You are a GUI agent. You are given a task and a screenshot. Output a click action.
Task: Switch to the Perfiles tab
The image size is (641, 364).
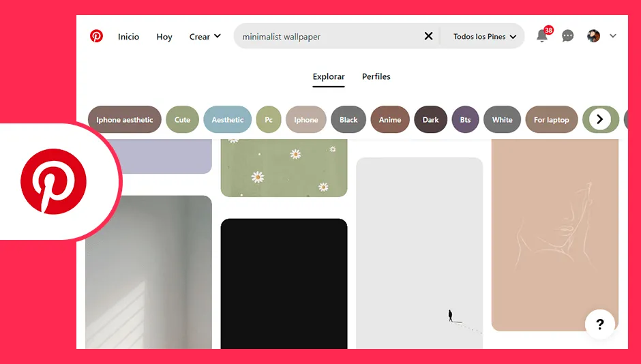point(376,76)
